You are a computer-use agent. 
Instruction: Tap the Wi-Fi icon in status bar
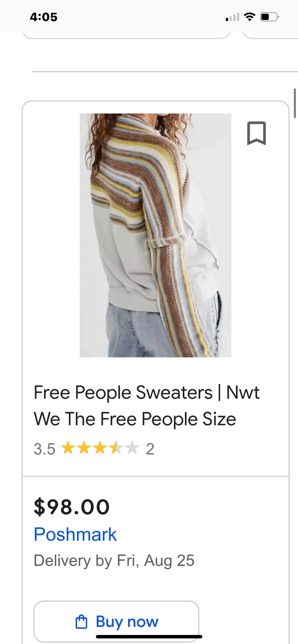point(249,17)
